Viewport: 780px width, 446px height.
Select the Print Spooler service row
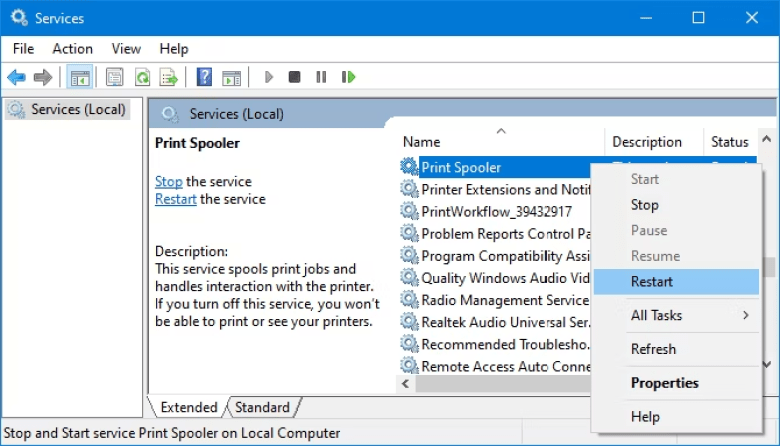click(495, 167)
